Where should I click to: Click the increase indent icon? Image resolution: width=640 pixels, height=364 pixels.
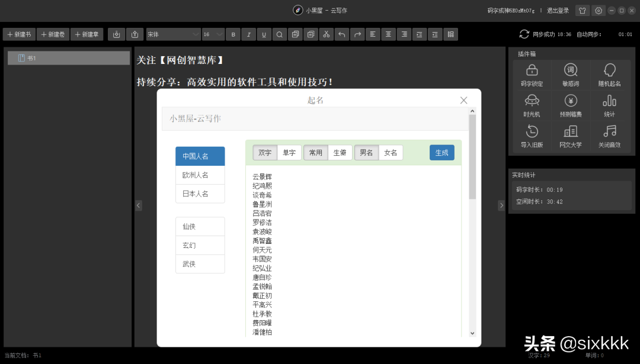tap(419, 34)
